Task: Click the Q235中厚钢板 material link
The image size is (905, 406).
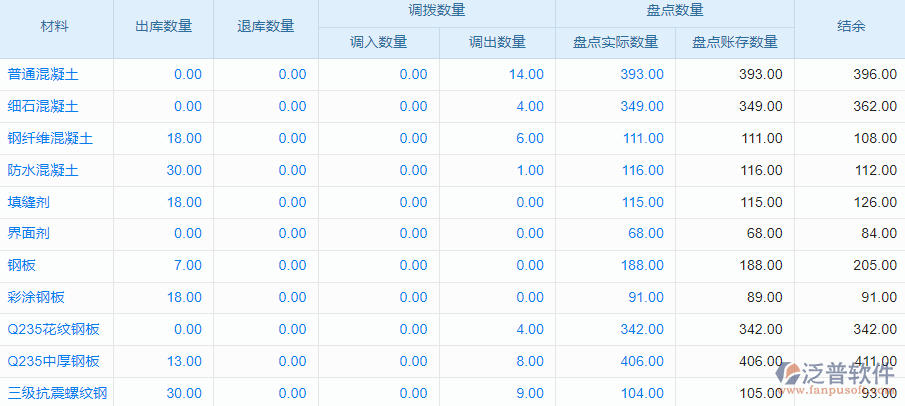Action: tap(53, 361)
